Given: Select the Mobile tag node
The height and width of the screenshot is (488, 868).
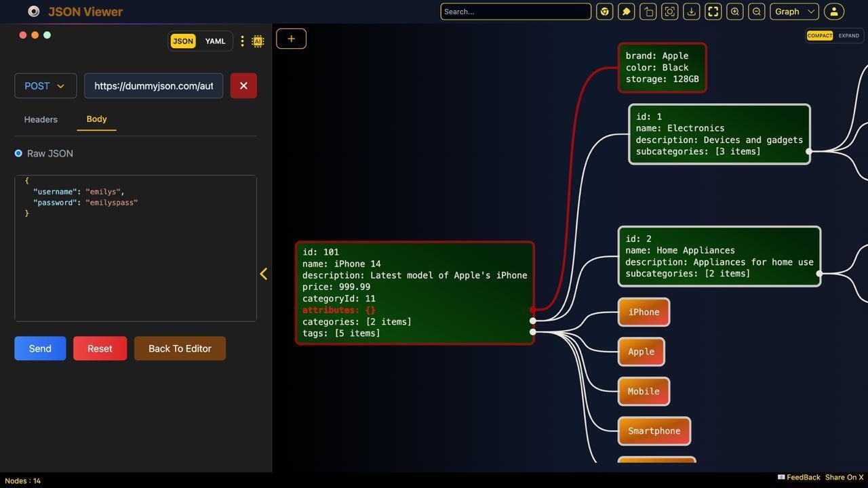Looking at the screenshot, I should pos(644,392).
